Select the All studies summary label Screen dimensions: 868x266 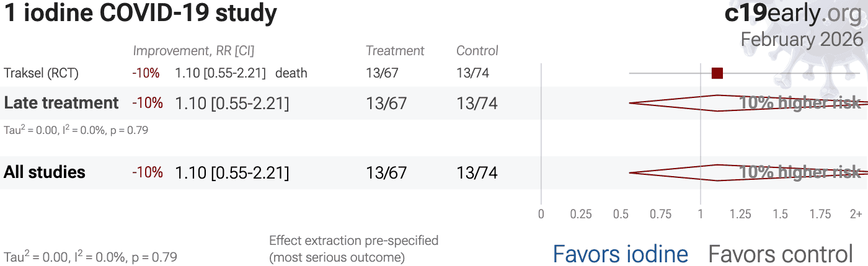[45, 172]
